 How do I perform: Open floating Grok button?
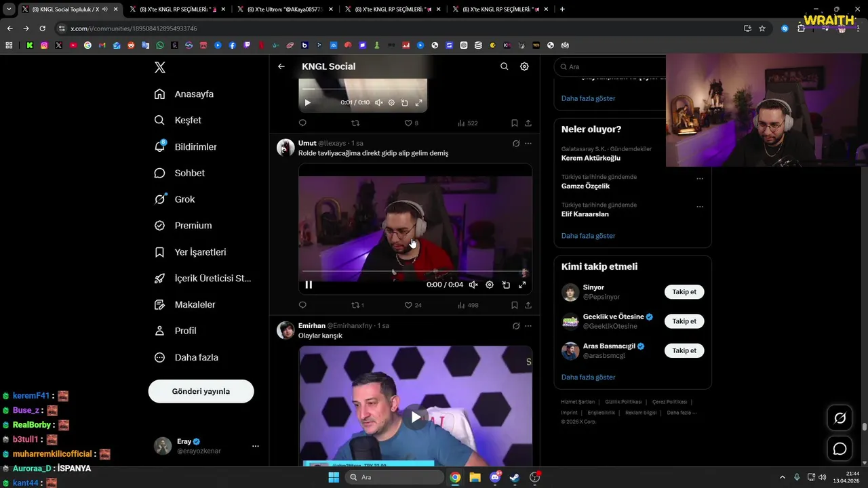pyautogui.click(x=840, y=418)
